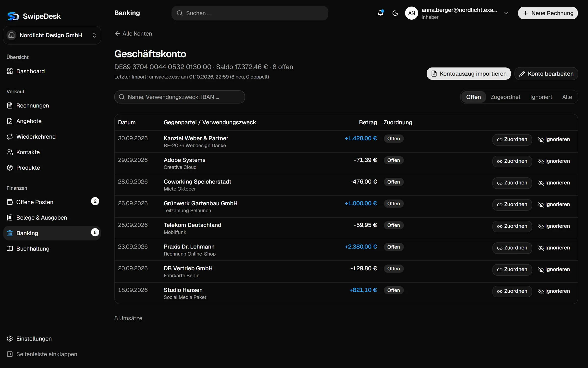
Task: Open Nordlicht Design GmbH company switcher
Action: 52,35
